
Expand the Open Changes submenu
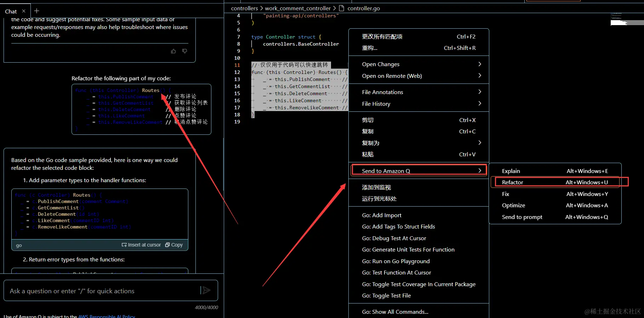(x=419, y=64)
